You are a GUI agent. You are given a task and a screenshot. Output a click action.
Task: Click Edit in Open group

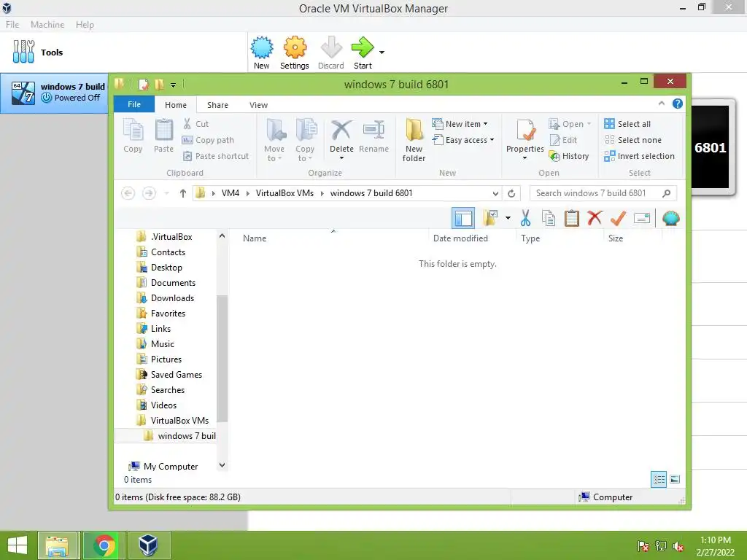(564, 140)
